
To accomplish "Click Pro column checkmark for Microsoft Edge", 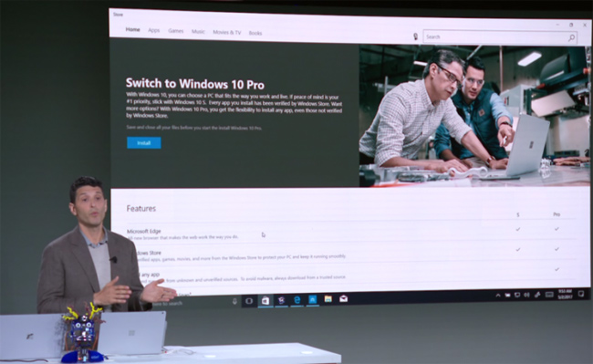I will pyautogui.click(x=557, y=229).
